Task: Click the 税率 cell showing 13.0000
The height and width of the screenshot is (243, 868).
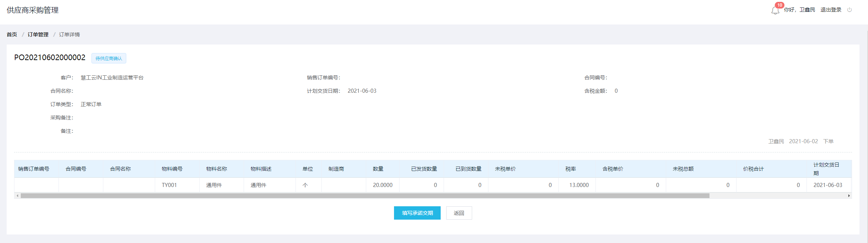Action: [x=579, y=185]
